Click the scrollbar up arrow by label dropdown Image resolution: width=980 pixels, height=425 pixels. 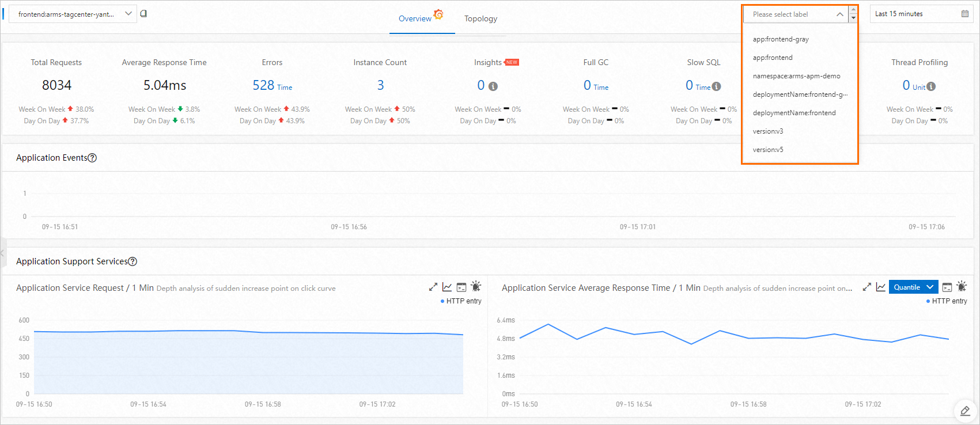coord(853,10)
